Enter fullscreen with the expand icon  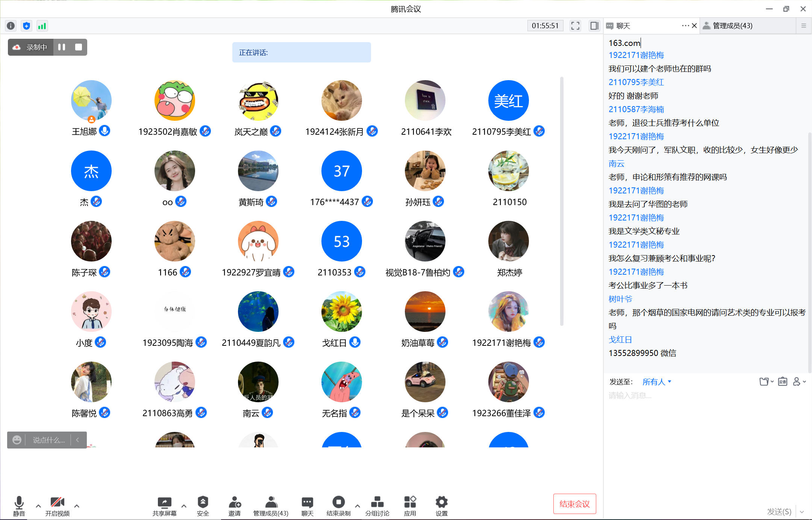tap(575, 26)
